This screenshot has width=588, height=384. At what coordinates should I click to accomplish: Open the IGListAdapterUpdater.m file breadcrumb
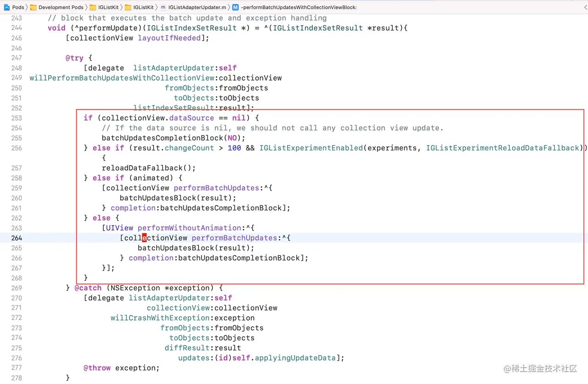pos(193,7)
